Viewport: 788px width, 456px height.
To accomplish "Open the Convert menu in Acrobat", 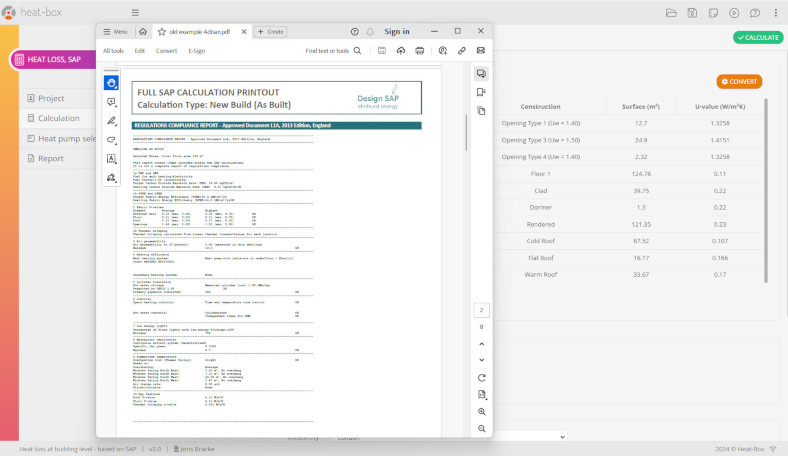I will (x=166, y=51).
